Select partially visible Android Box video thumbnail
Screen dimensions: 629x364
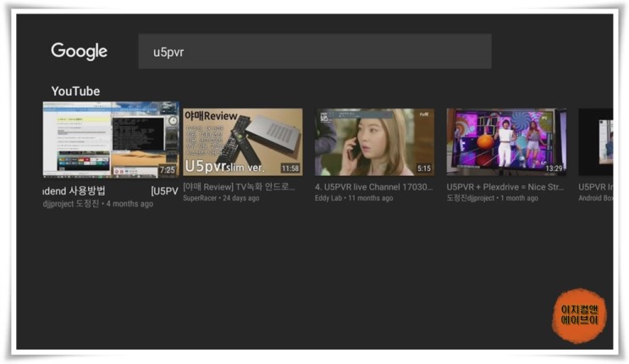(595, 142)
